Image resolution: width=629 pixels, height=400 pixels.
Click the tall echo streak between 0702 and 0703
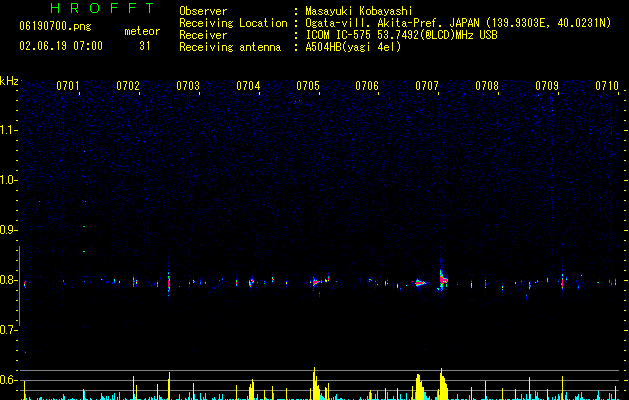pos(169,281)
